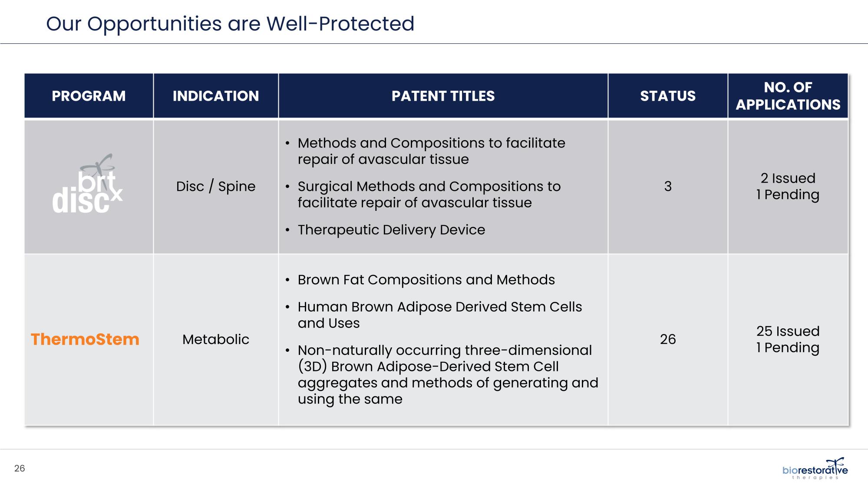
Task: Click the STATUS column header
Action: [667, 96]
